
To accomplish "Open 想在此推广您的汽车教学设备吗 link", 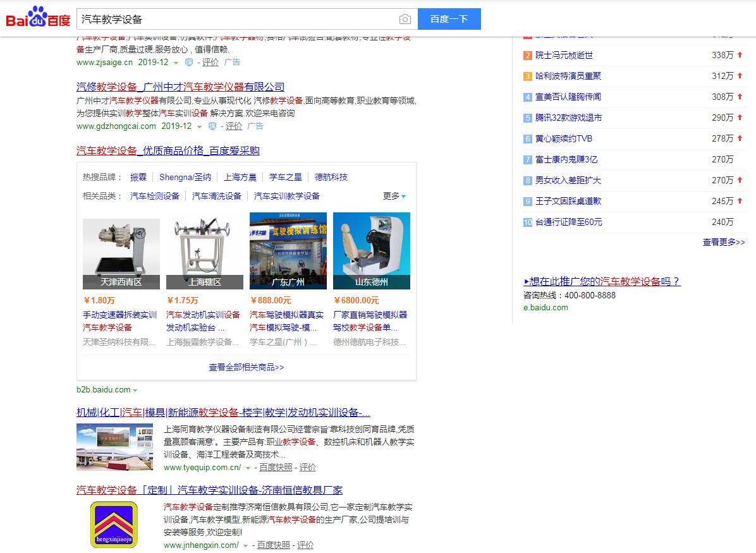I will 602,281.
